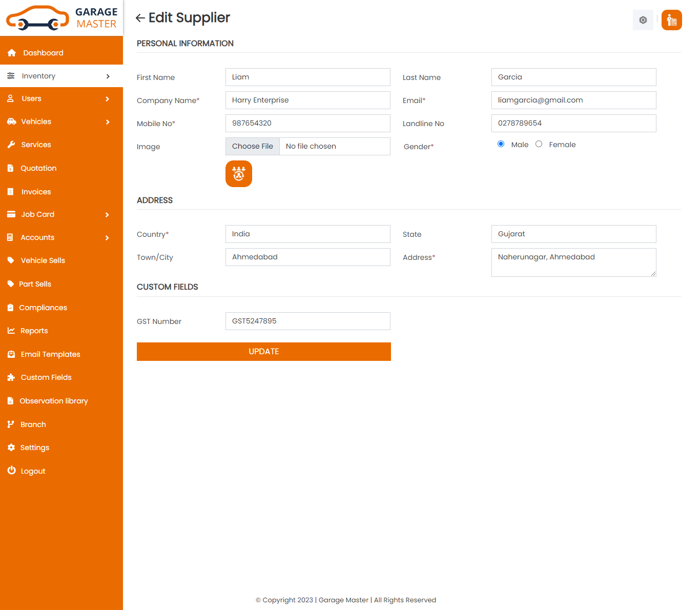The width and height of the screenshot is (700, 610).
Task: Open the Quotation menu item
Action: [38, 168]
